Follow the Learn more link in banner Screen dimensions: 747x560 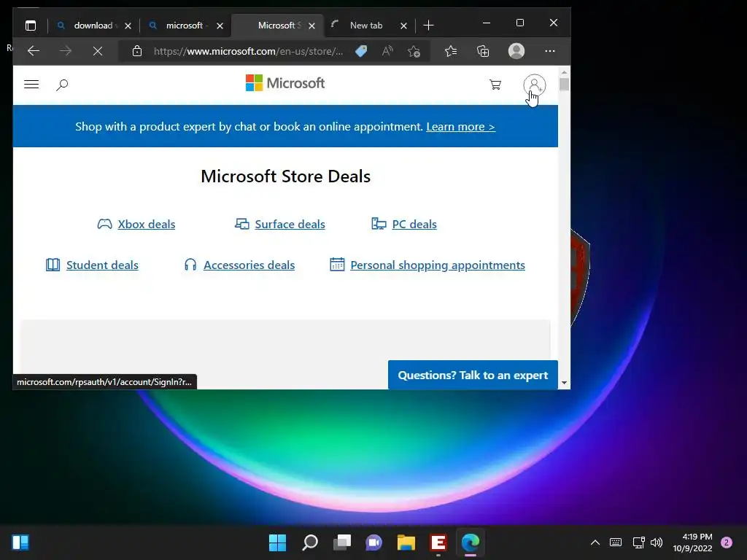tap(461, 127)
